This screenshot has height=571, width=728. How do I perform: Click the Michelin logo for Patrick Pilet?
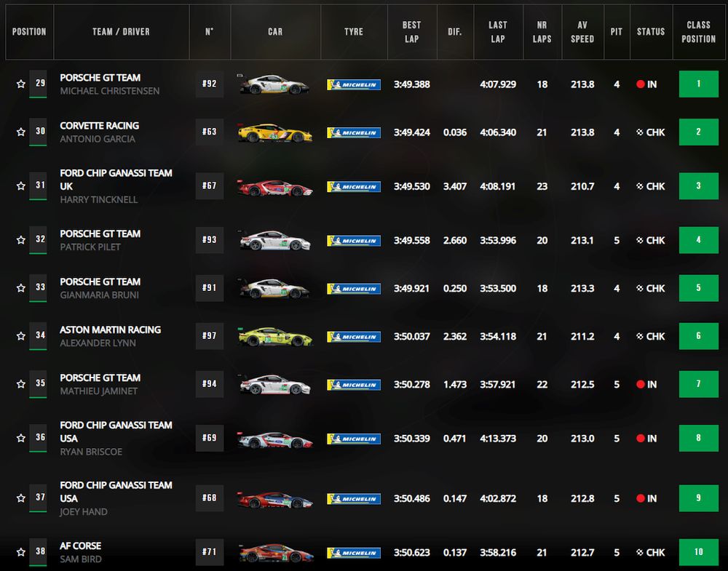pos(354,240)
